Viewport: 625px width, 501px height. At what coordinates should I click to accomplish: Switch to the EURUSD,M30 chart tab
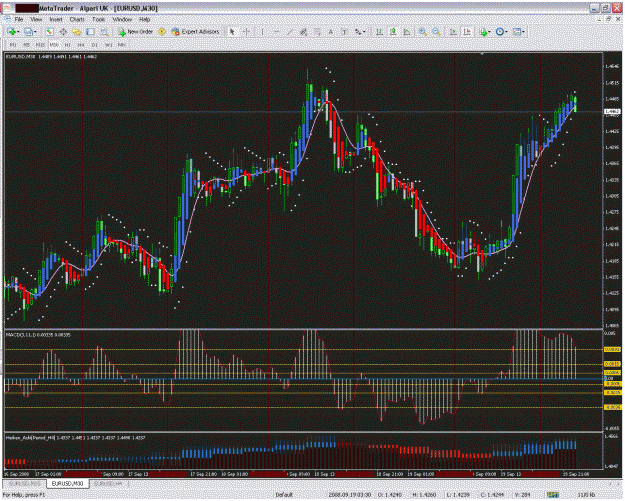(x=67, y=483)
